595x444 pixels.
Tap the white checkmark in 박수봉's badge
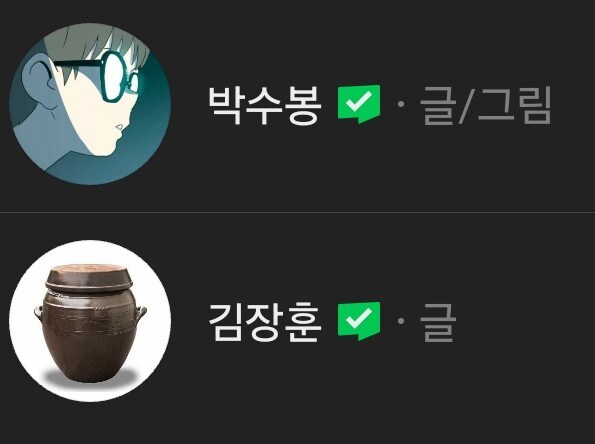coord(359,101)
